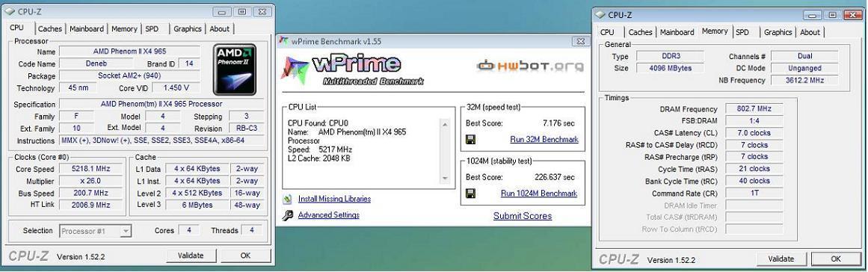This screenshot has height=272, width=868.
Task: Open Caches tab in right CPU-Z window
Action: click(641, 32)
